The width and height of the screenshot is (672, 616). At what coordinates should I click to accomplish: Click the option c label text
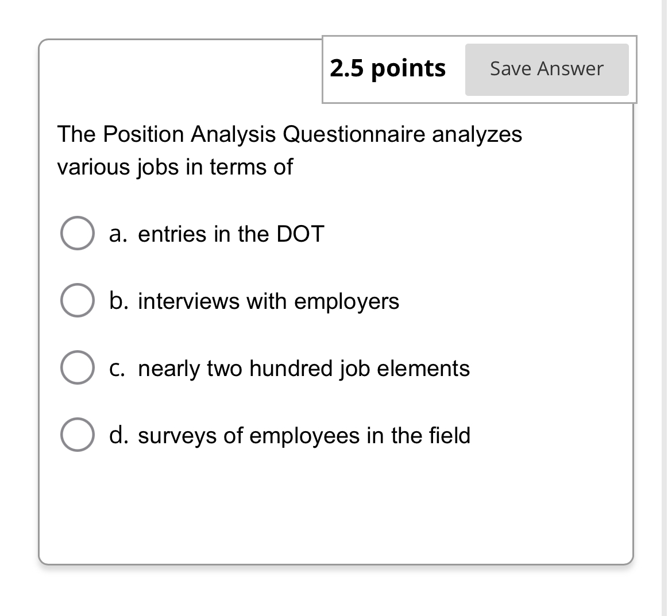pyautogui.click(x=287, y=368)
